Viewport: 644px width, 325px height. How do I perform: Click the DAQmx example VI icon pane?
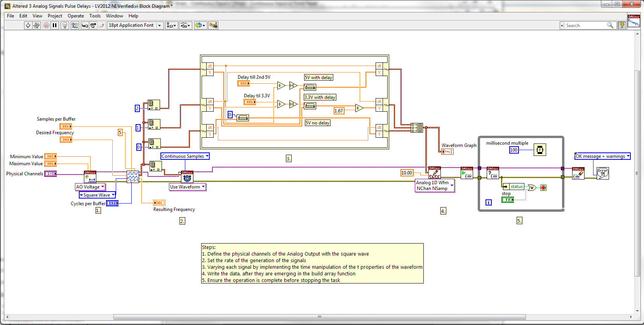point(634,21)
